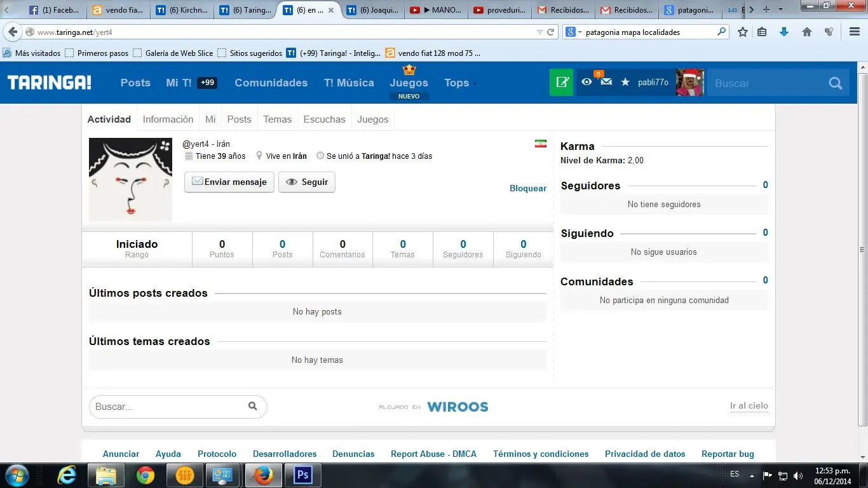Viewport: 868px width, 488px height.
Task: Open the Más visitados bookmark
Action: [32, 53]
